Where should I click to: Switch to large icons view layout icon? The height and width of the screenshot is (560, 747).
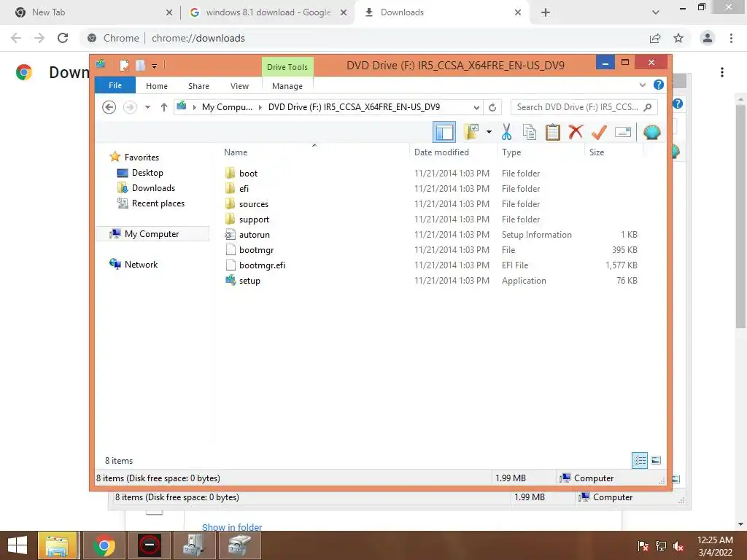[x=656, y=460]
